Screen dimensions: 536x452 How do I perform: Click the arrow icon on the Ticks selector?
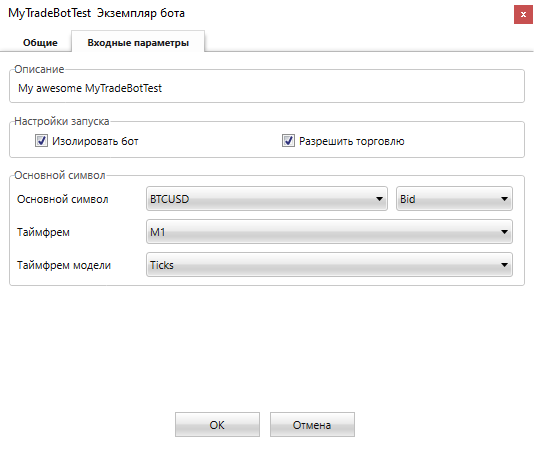pyautogui.click(x=504, y=265)
